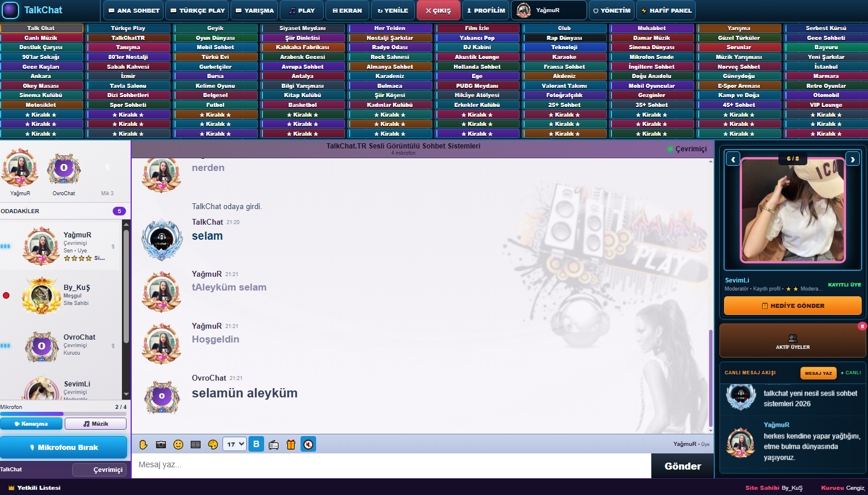Click the OvroChat microphone slot avatar
Image resolution: width=868 pixels, height=495 pixels.
point(64,169)
